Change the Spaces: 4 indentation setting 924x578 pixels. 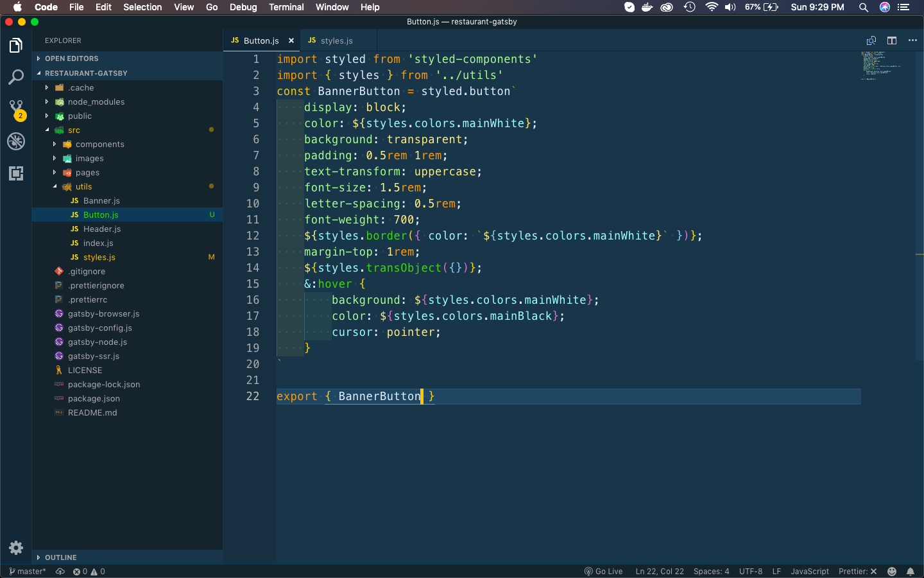(x=711, y=572)
